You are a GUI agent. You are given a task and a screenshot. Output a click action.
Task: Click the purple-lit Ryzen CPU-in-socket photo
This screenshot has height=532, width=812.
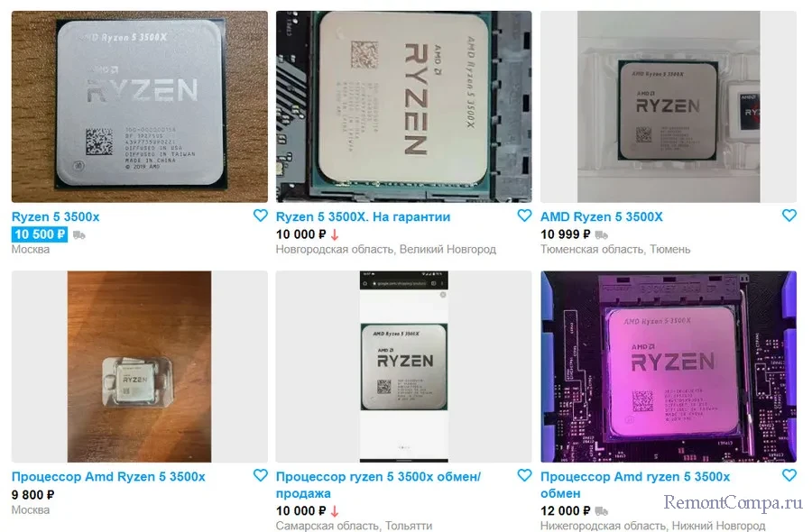[669, 366]
